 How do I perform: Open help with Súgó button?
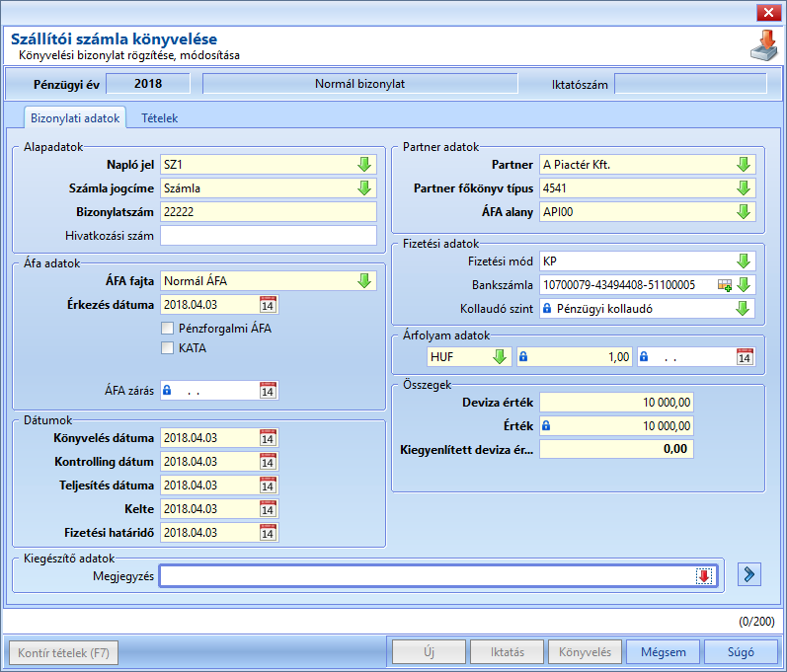pos(741,652)
